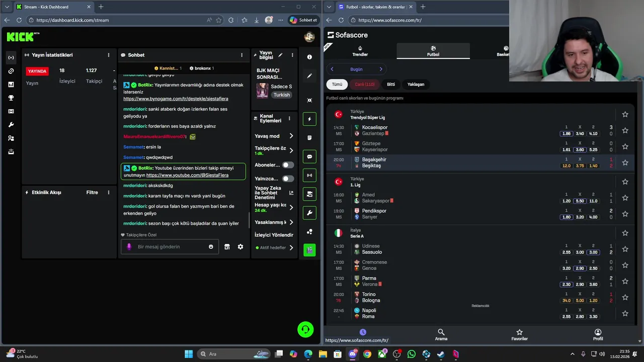Open WhatsApp from the taskbar

pos(412,354)
